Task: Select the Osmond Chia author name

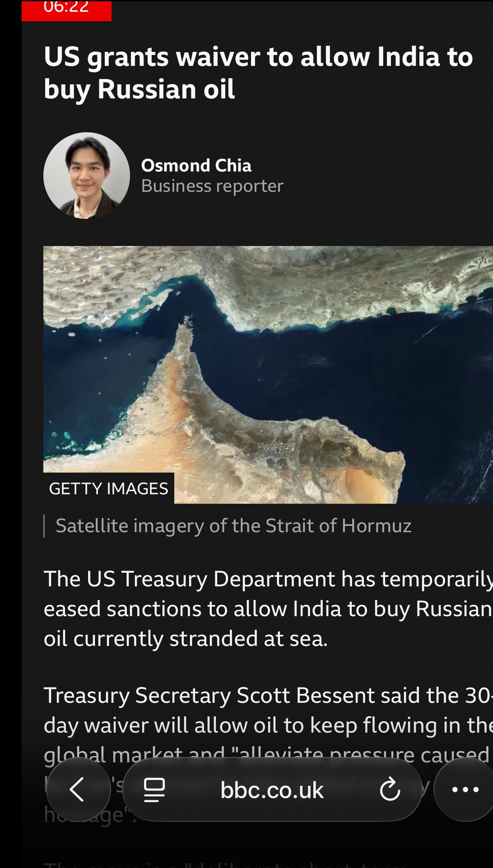Action: pos(196,165)
